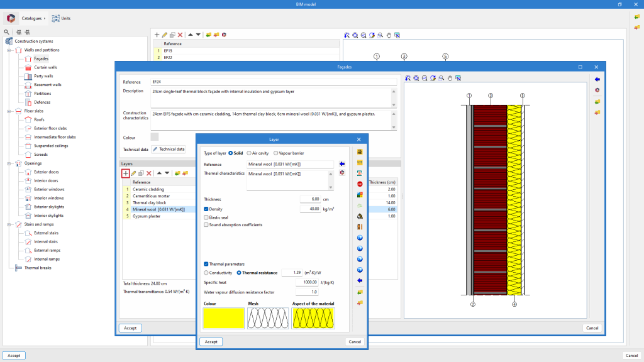Click the Thickness input field
Screen dimensions: 644x362
pyautogui.click(x=309, y=199)
